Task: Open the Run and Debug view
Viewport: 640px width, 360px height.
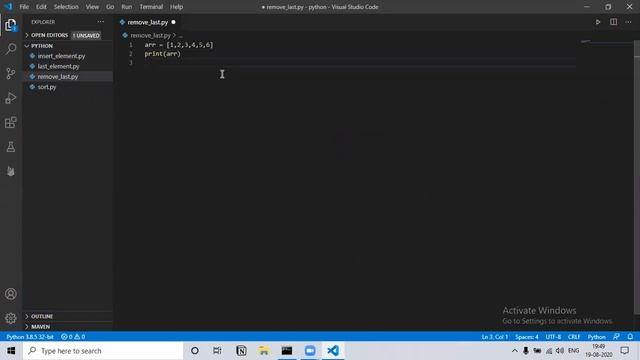Action: coord(11,98)
